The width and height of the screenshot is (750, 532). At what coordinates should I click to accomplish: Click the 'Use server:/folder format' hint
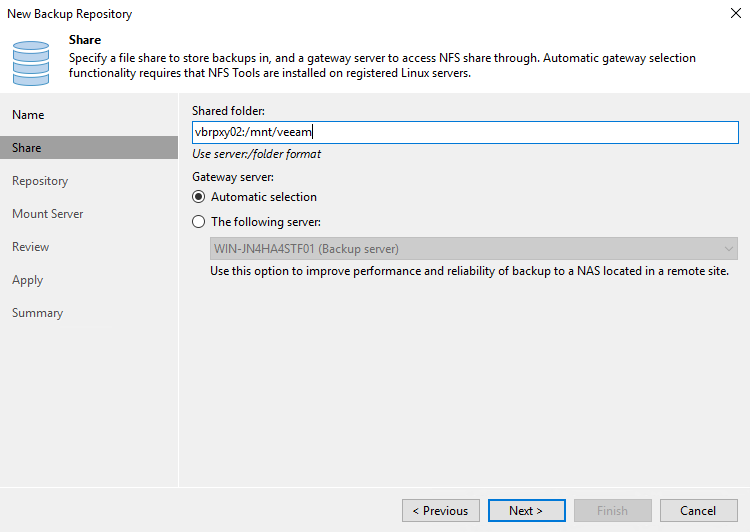[256, 154]
